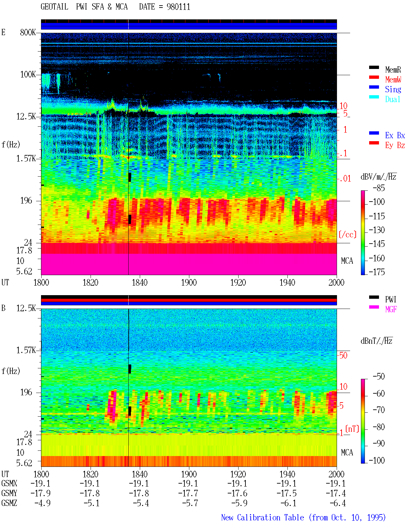Click the Ey Bz legend label
Viewport: 420px width, 523px height.
(395, 145)
